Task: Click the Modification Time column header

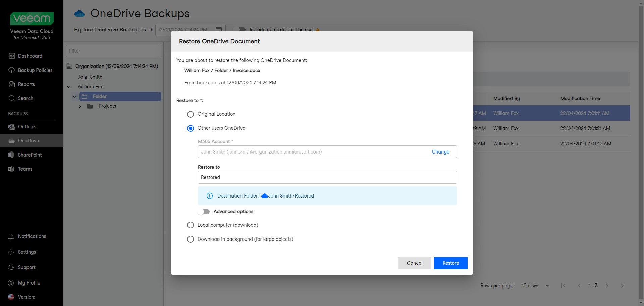Action: (x=580, y=98)
